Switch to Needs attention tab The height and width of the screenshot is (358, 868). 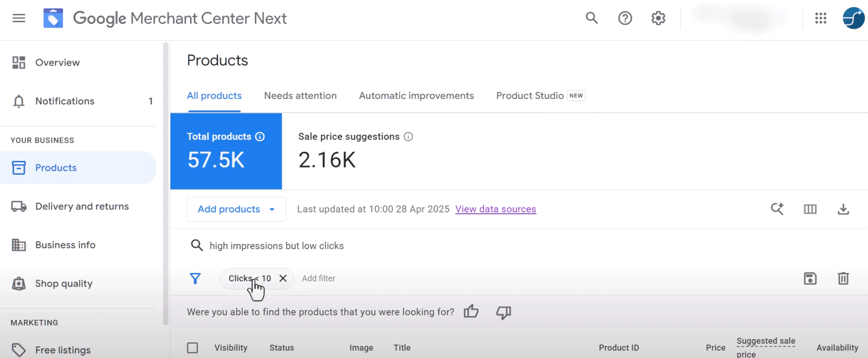(x=300, y=96)
